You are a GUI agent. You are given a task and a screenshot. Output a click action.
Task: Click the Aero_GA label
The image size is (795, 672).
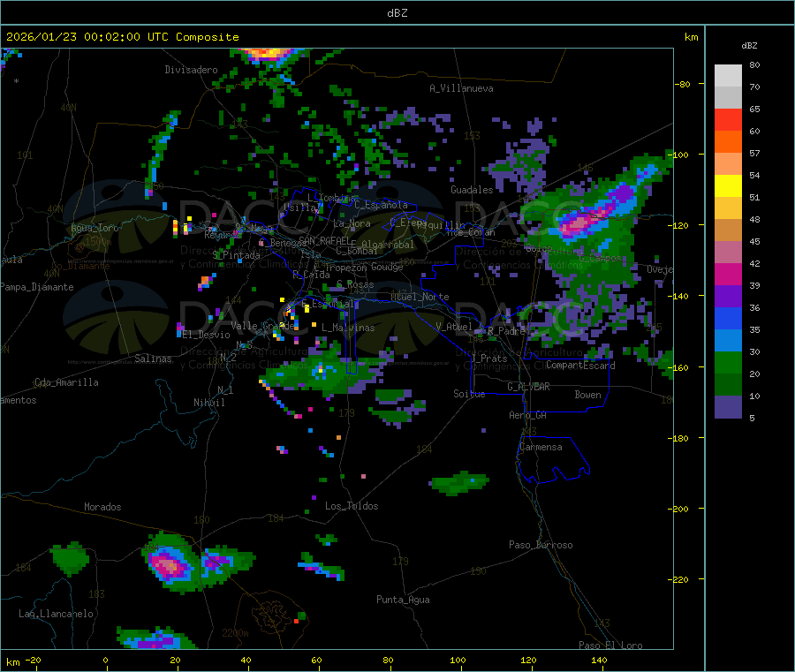pyautogui.click(x=528, y=415)
